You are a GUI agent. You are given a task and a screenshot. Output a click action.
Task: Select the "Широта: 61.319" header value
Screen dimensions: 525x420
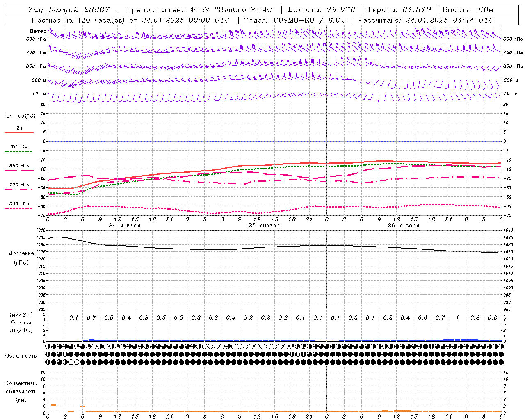pyautogui.click(x=399, y=10)
